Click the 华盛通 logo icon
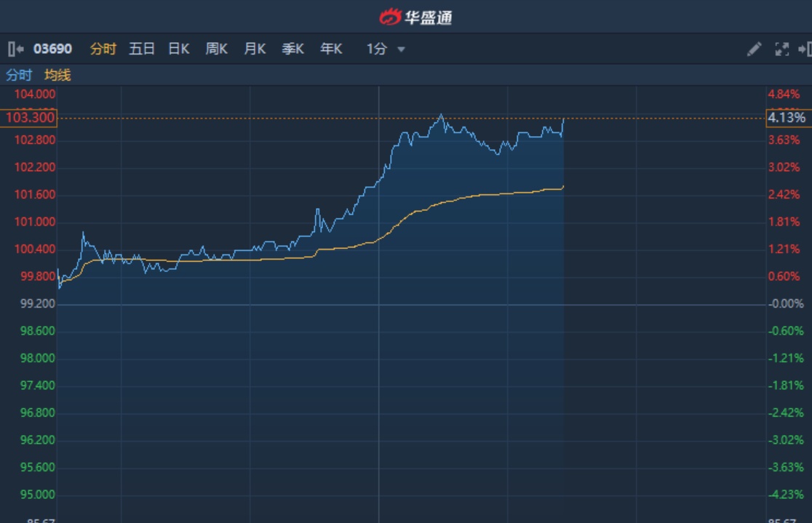The width and height of the screenshot is (812, 523). [x=390, y=16]
